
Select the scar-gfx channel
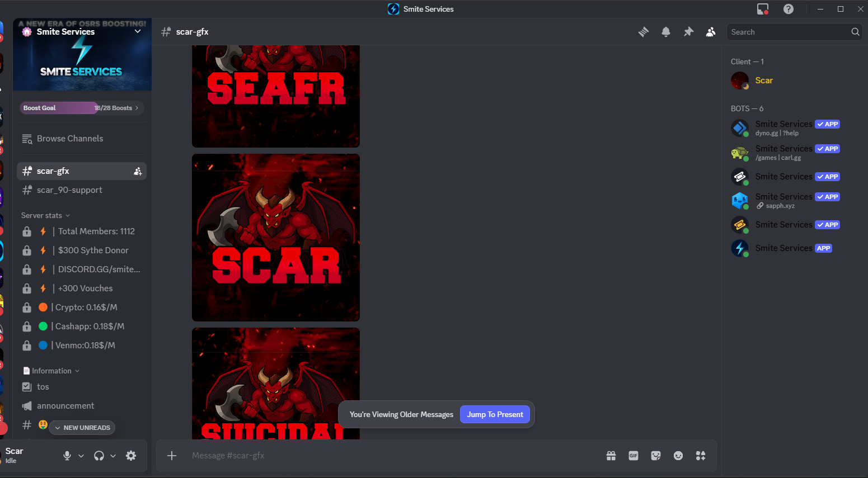pyautogui.click(x=82, y=171)
